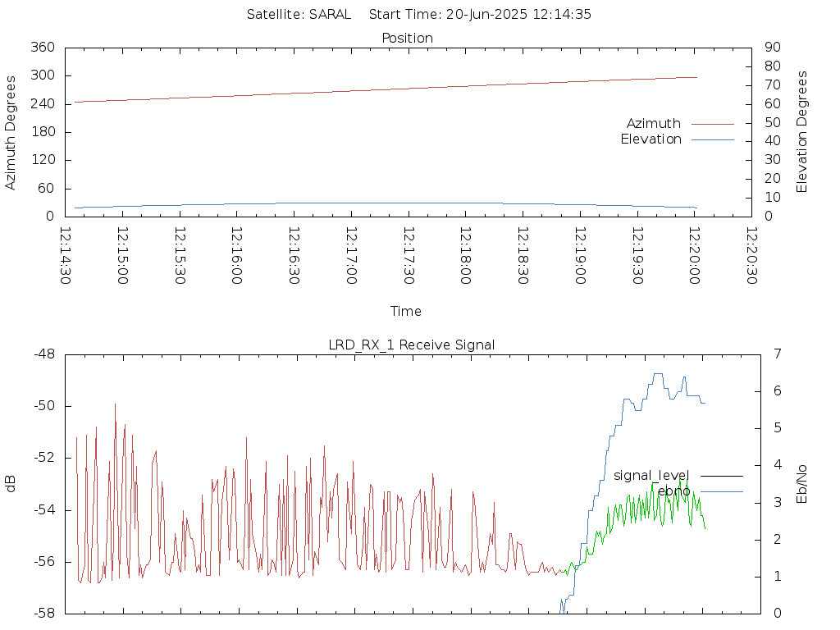Click the 2 tick on Eb/No axis

coord(778,540)
